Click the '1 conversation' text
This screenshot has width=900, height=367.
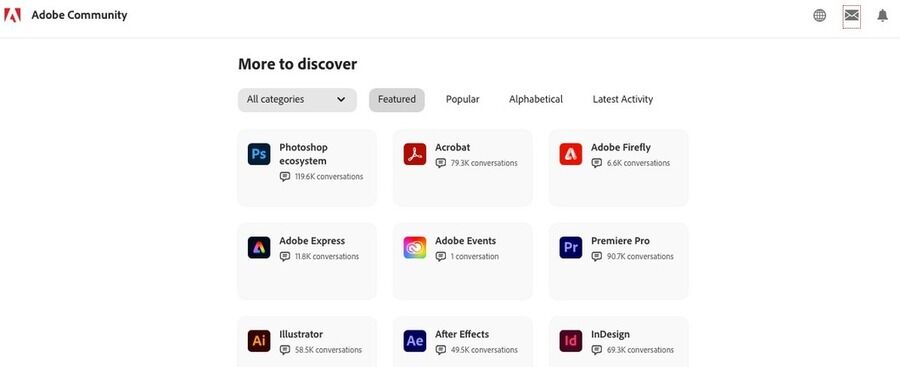coord(475,257)
